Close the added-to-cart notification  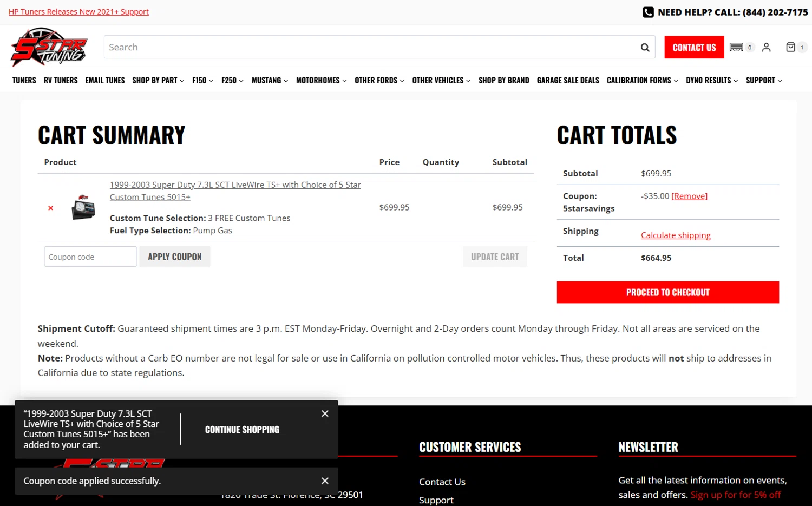[325, 413]
